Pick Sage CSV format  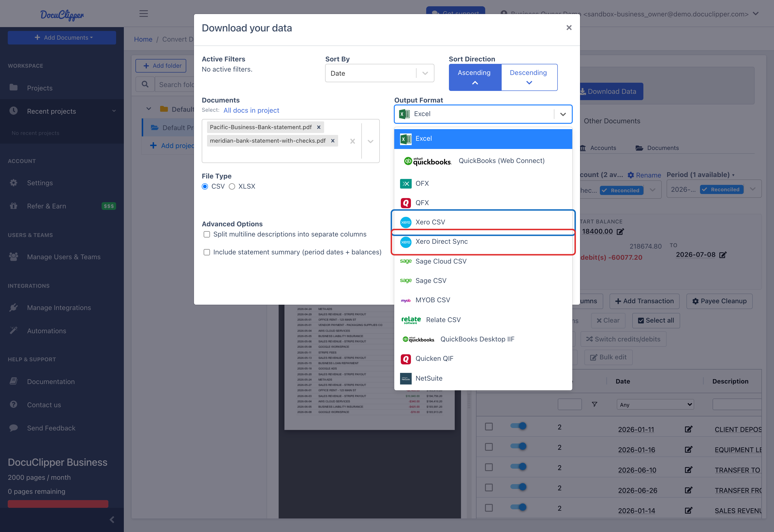[x=483, y=281]
